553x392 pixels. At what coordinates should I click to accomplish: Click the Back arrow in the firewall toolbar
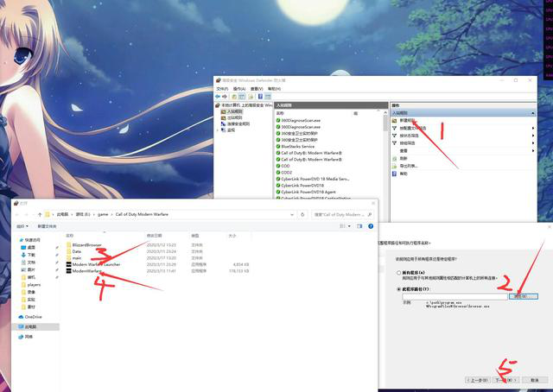(218, 96)
